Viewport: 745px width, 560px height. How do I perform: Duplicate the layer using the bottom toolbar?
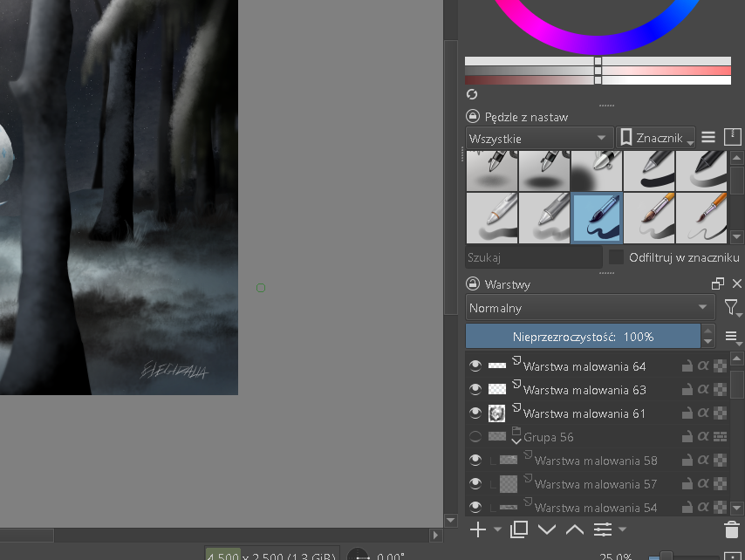(519, 529)
